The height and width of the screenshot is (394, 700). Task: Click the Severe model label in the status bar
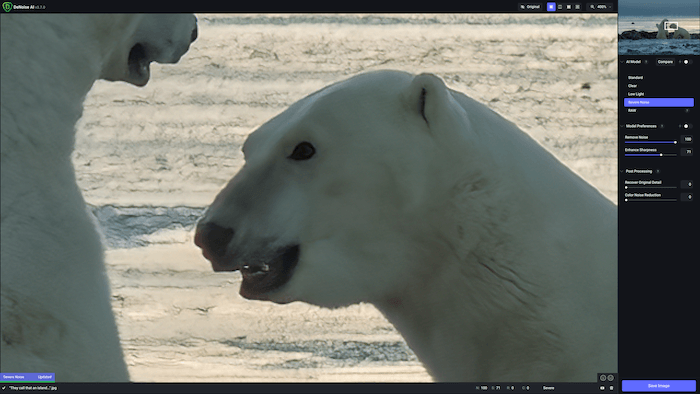(x=549, y=388)
